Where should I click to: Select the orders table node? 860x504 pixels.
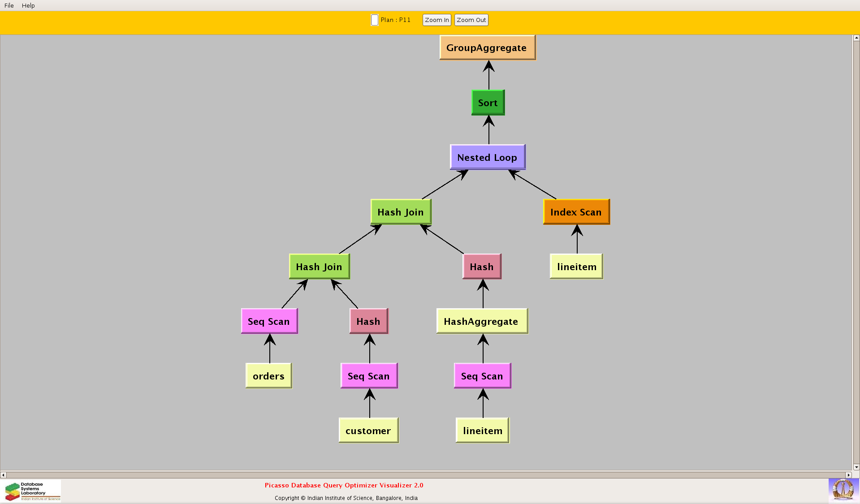click(268, 376)
